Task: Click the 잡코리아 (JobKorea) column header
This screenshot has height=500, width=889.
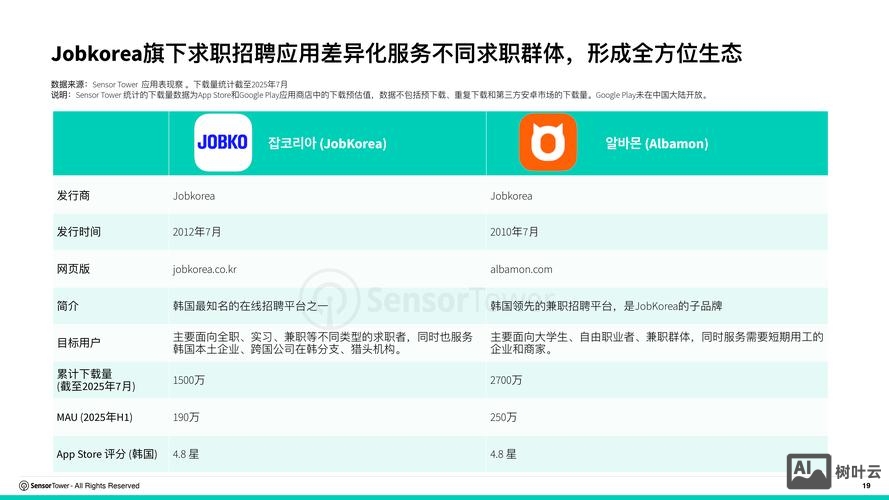Action: pyautogui.click(x=327, y=143)
